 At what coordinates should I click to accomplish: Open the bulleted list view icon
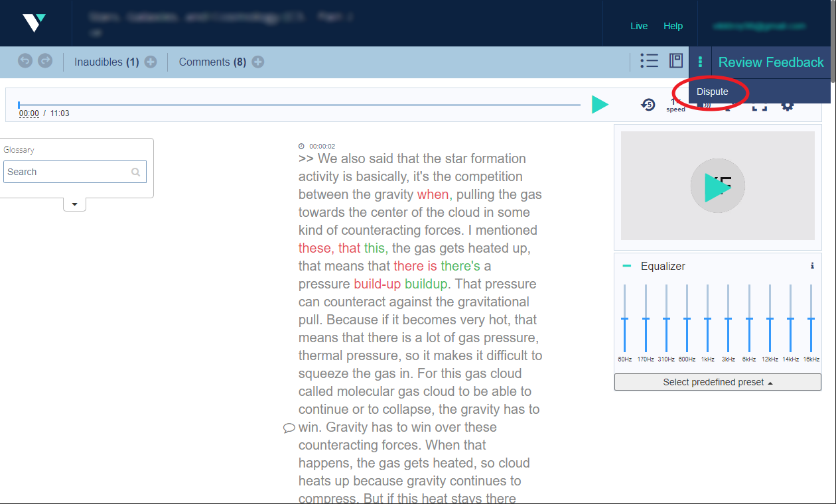(649, 61)
